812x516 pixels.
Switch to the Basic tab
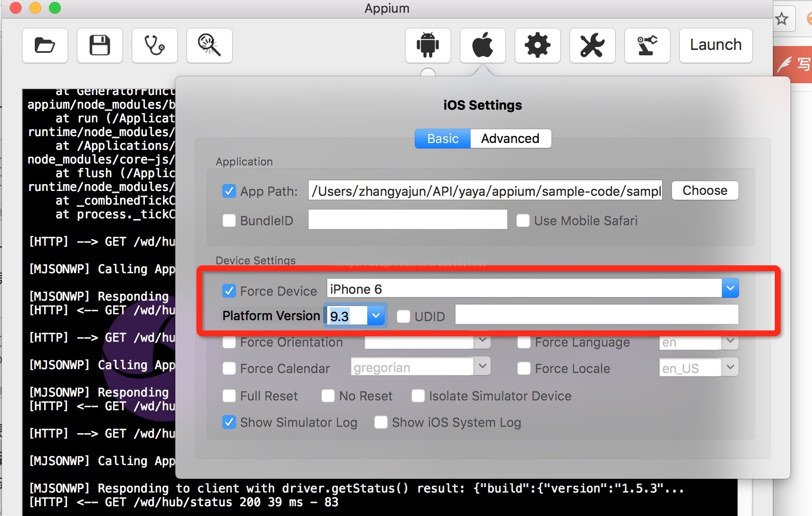click(x=443, y=139)
